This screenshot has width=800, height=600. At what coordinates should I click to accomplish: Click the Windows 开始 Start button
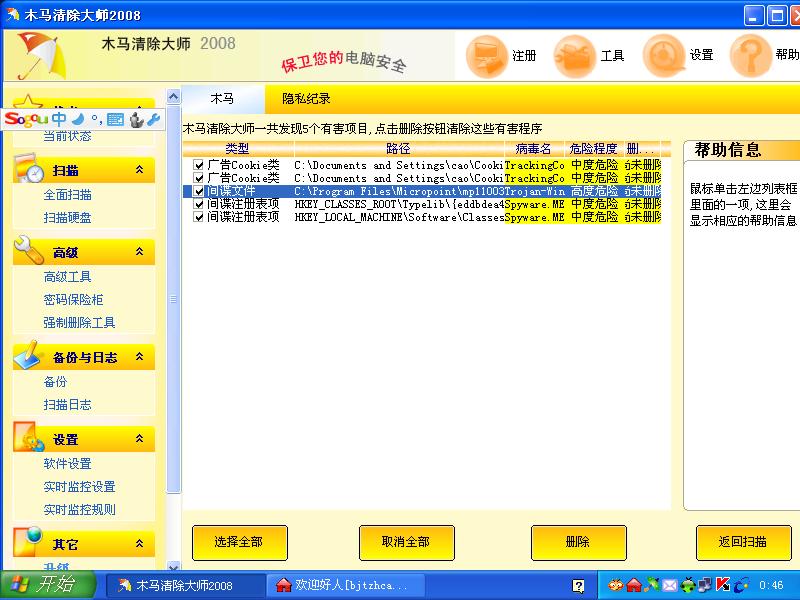[49, 585]
